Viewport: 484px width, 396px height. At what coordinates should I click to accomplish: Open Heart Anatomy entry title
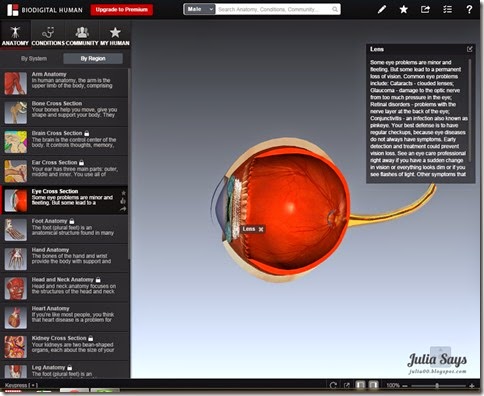(x=51, y=309)
